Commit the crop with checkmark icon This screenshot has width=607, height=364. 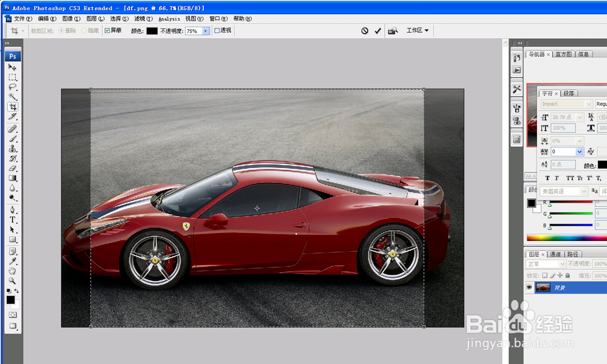(x=378, y=31)
